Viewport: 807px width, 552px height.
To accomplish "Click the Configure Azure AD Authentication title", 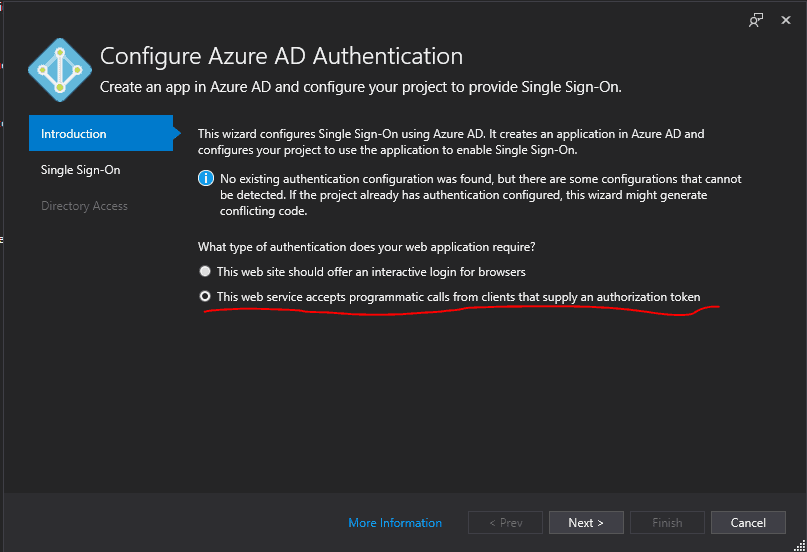I will click(281, 56).
